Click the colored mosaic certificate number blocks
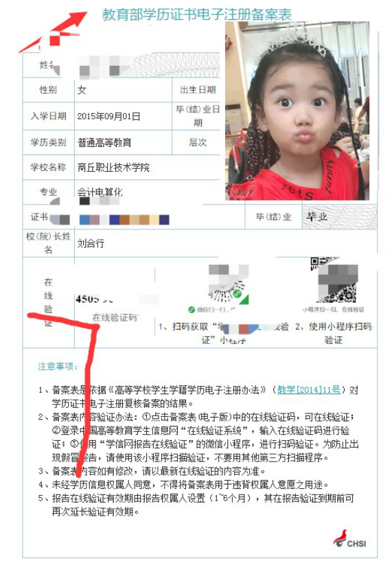The image size is (392, 570). click(124, 220)
